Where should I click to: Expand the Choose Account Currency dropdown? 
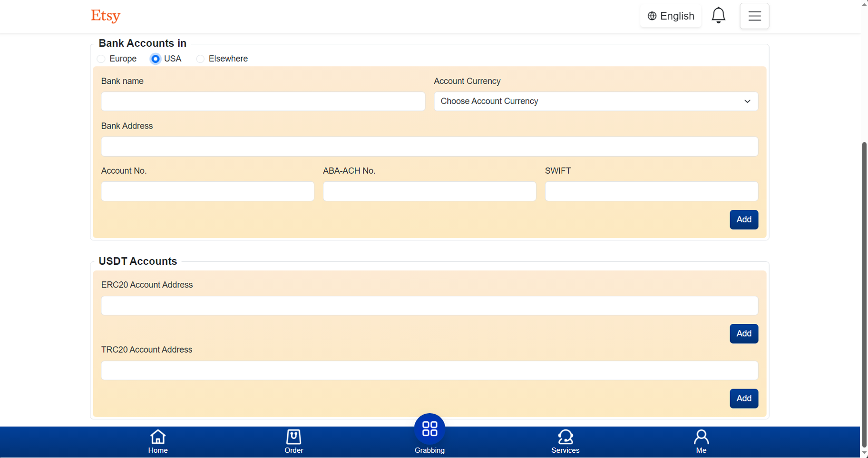pos(595,101)
